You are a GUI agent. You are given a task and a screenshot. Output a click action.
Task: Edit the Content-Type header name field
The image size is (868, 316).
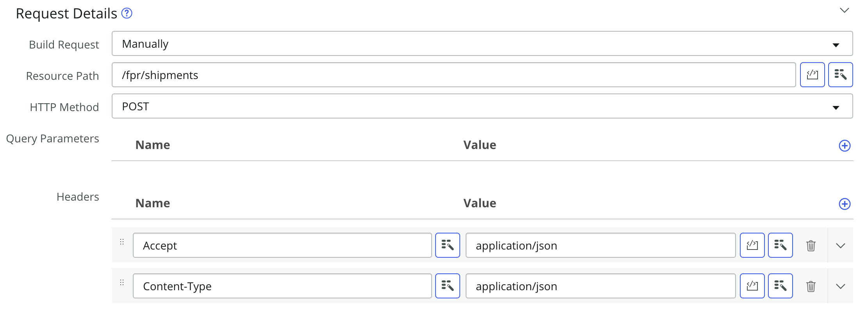point(282,286)
